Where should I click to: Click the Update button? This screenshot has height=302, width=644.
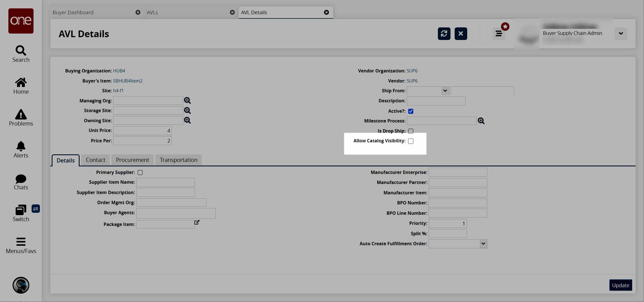coord(620,285)
